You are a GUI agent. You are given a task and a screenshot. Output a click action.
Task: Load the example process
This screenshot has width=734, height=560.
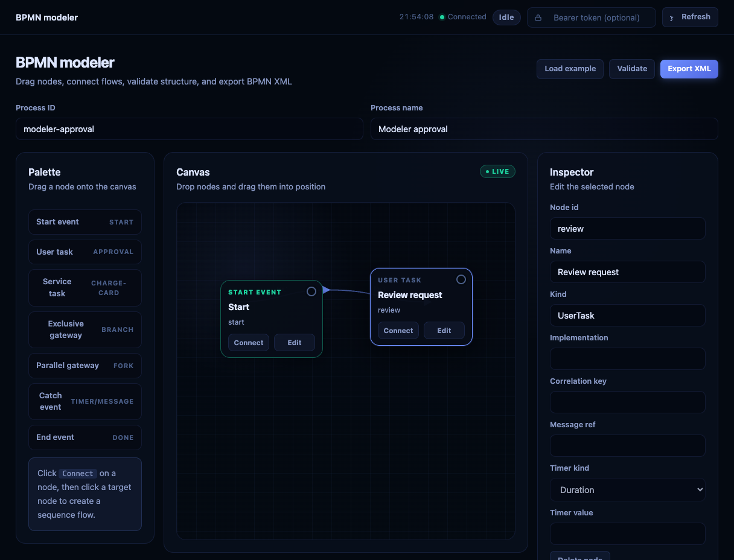point(570,69)
